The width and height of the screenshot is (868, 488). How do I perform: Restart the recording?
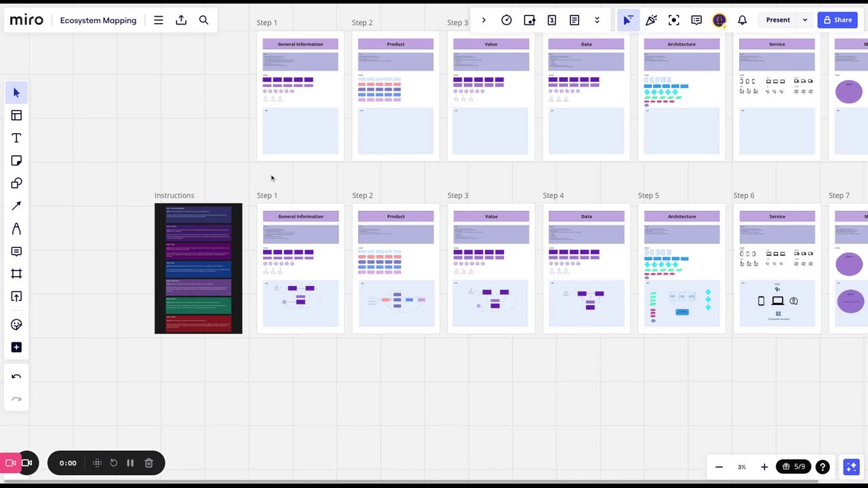point(114,463)
